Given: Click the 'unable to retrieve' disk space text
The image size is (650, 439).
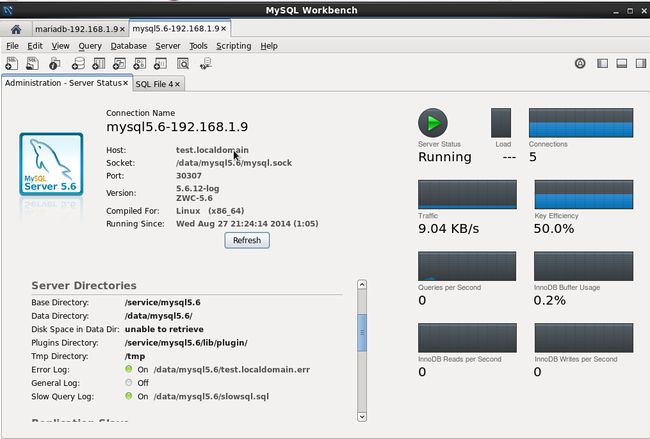Looking at the screenshot, I should tap(164, 329).
